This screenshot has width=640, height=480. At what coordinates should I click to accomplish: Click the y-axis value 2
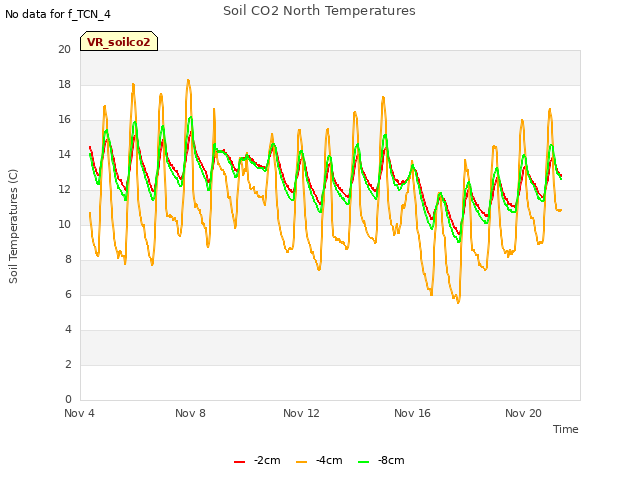coord(68,364)
